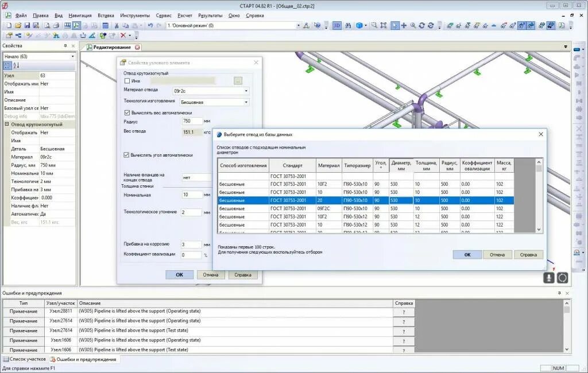Open a file via folder icon

pos(18,25)
